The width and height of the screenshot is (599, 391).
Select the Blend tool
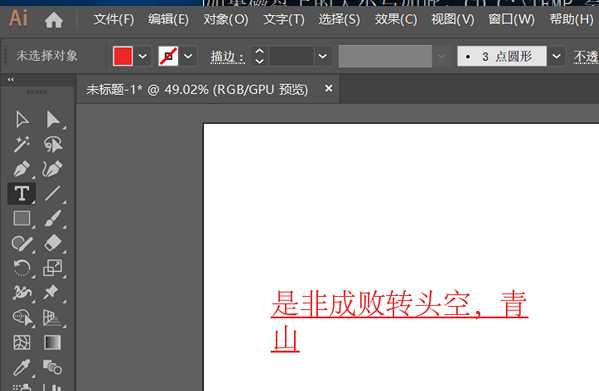[x=53, y=367]
